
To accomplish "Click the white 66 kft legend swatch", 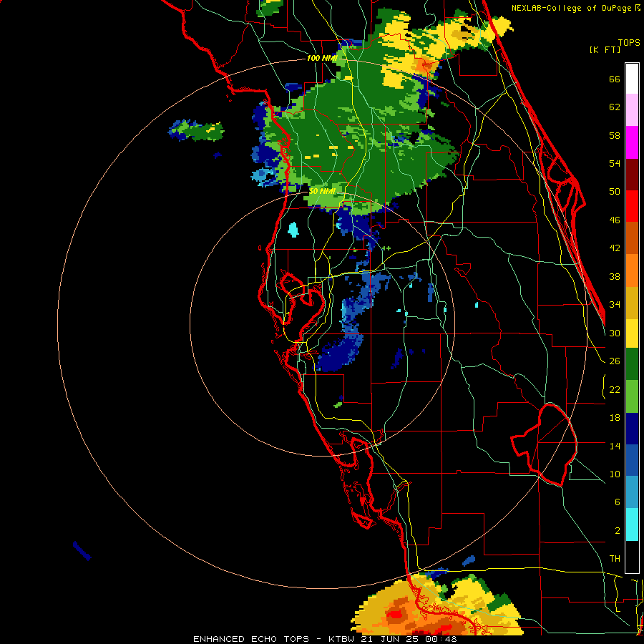I will 632,79.
